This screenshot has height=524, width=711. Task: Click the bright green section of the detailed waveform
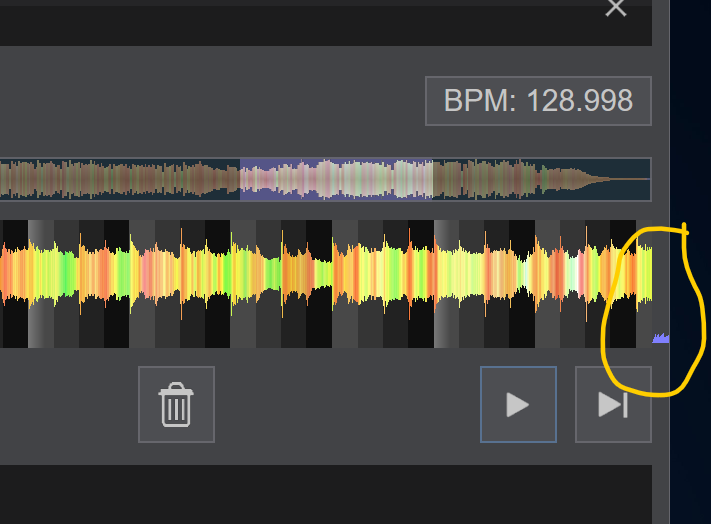(x=65, y=271)
